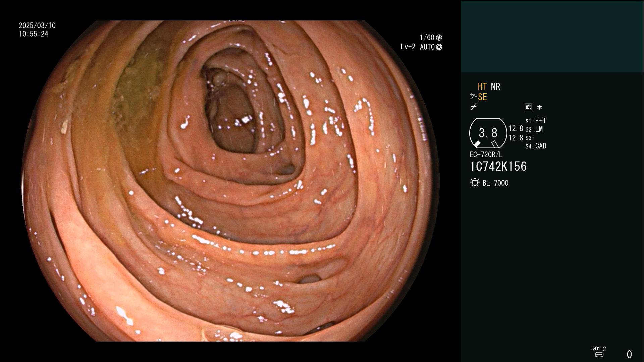Click the scope model EC-720R/L
644x362 pixels.
click(x=486, y=155)
